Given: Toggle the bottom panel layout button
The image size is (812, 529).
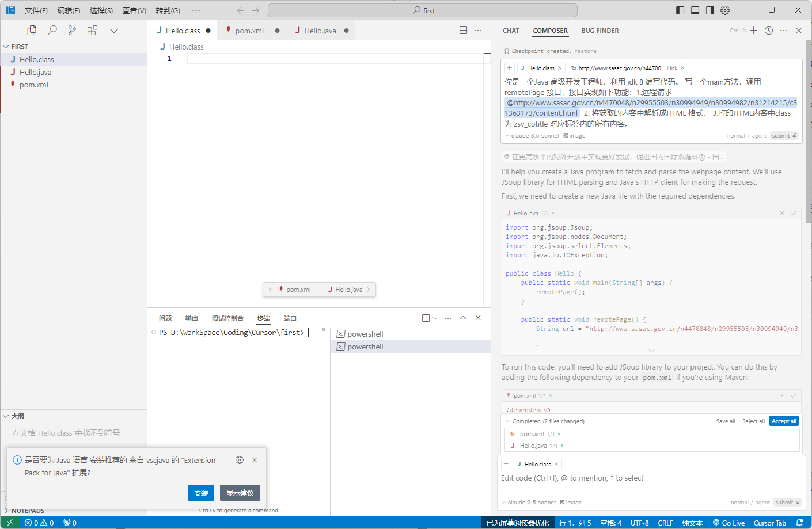Looking at the screenshot, I should pos(695,10).
